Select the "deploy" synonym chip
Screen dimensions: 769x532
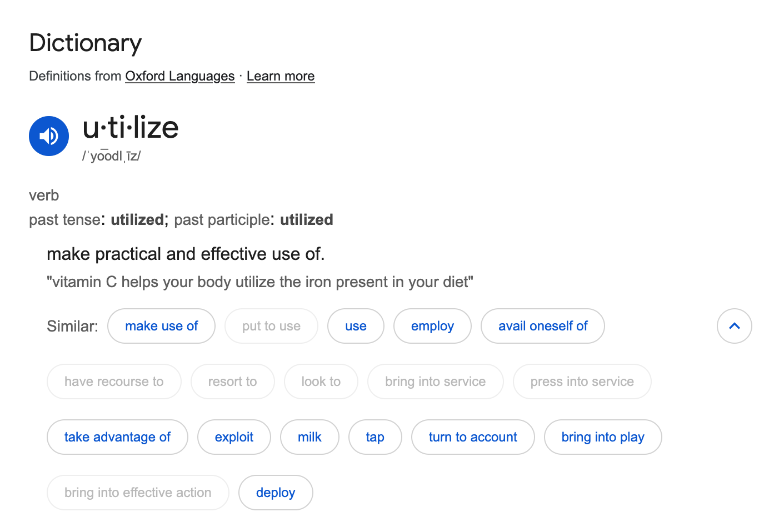pos(276,493)
